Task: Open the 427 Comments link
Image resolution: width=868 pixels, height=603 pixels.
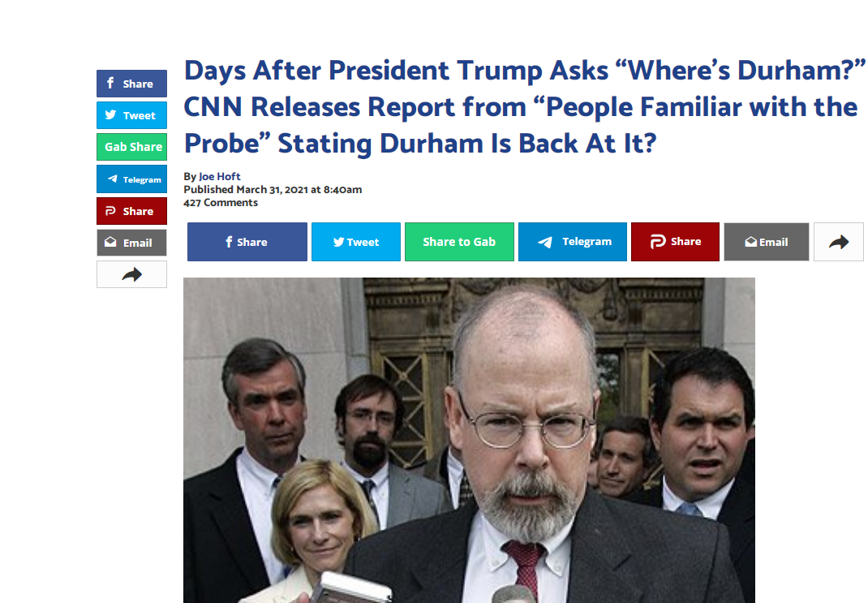Action: [221, 203]
